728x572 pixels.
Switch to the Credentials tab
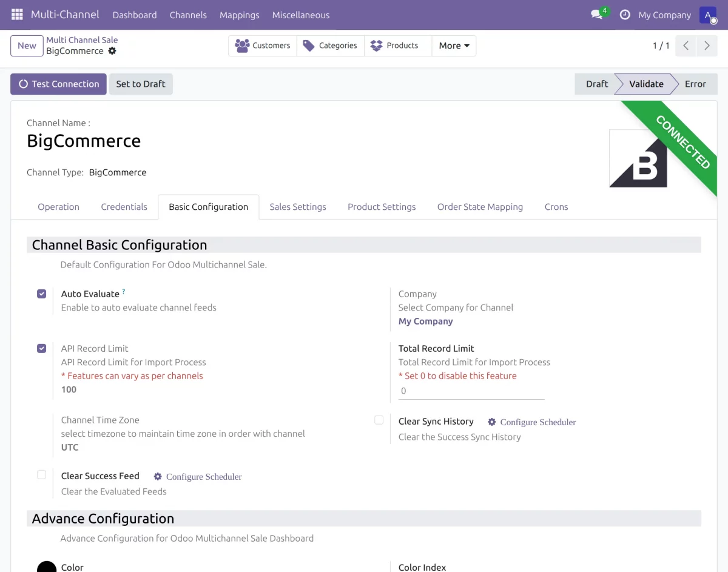tap(124, 207)
